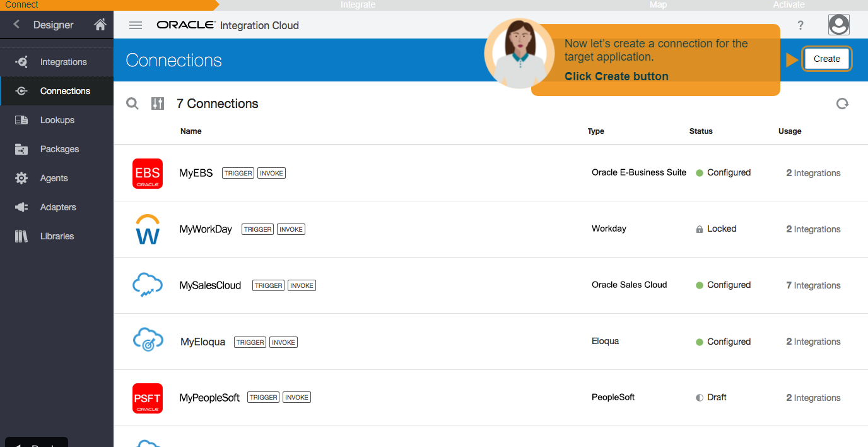Click the Integrations sidebar icon
Screen dimensions: 868x447
[21, 62]
